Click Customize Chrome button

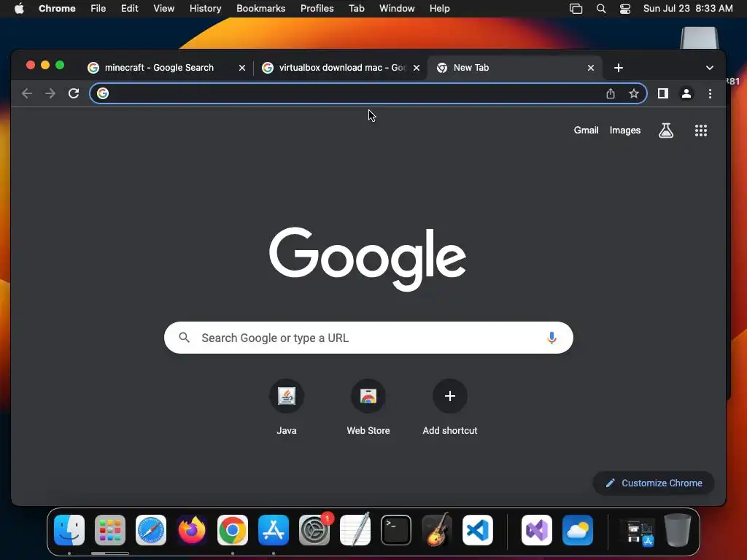pyautogui.click(x=653, y=483)
